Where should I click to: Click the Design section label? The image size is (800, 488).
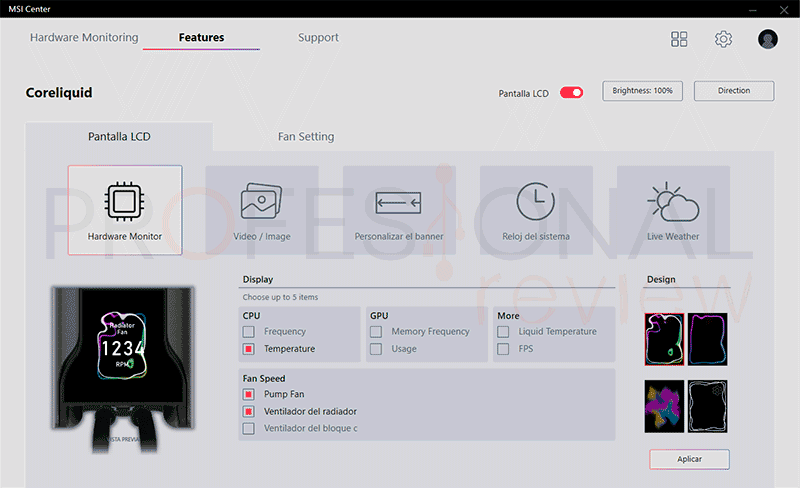tap(661, 279)
